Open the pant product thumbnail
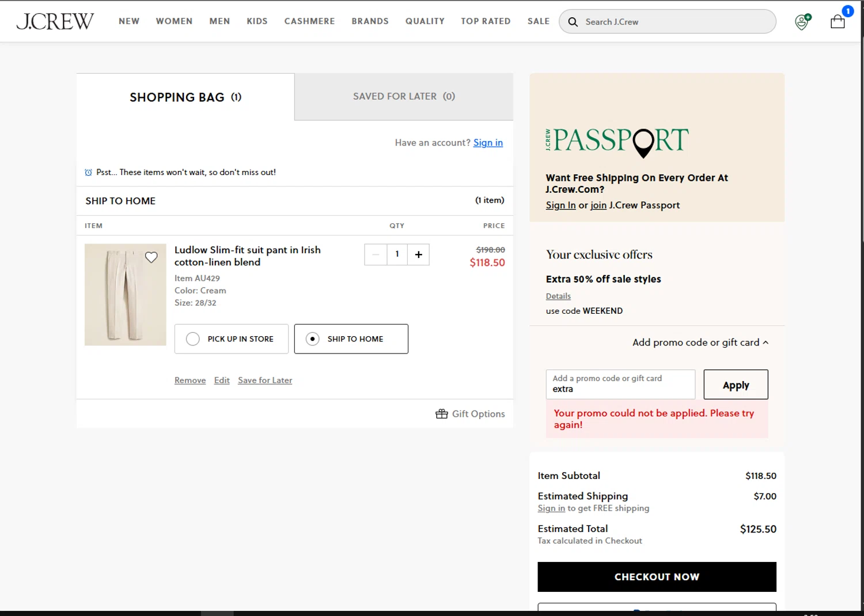The width and height of the screenshot is (864, 616). coord(126,295)
